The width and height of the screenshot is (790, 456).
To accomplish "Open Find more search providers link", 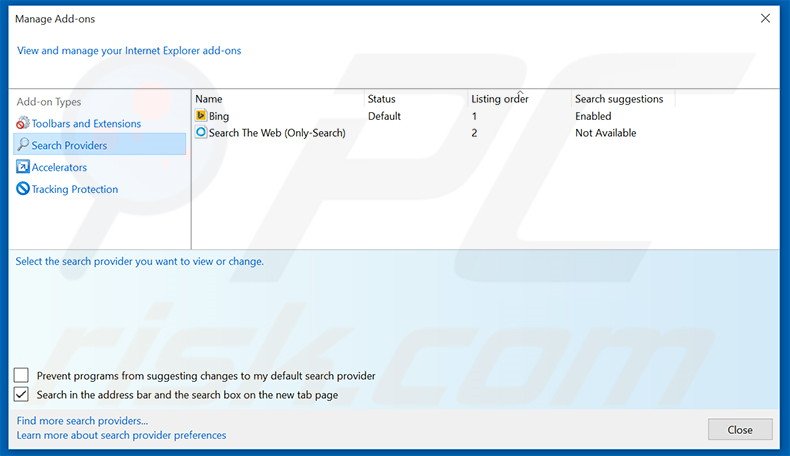I will coord(82,420).
